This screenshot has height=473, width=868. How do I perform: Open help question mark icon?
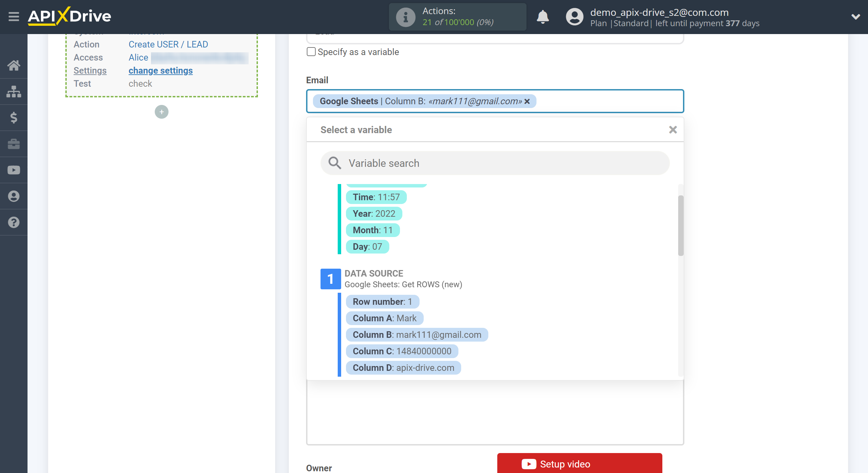(14, 222)
